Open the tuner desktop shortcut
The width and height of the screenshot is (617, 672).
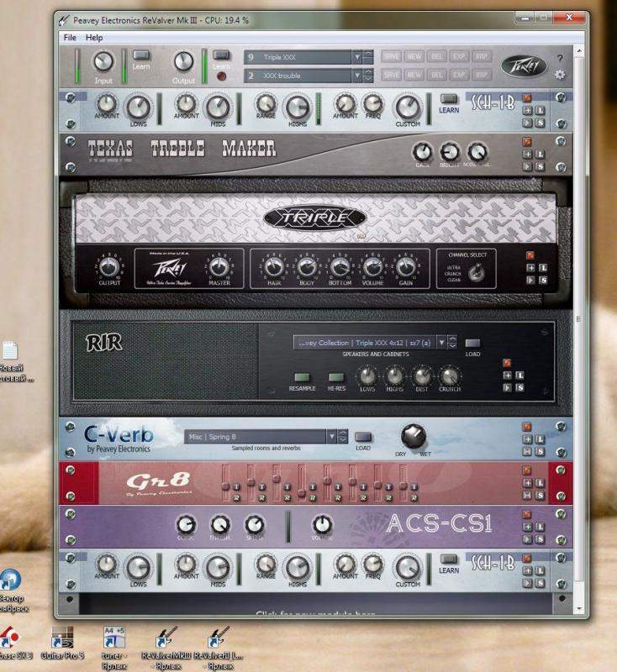pyautogui.click(x=114, y=647)
